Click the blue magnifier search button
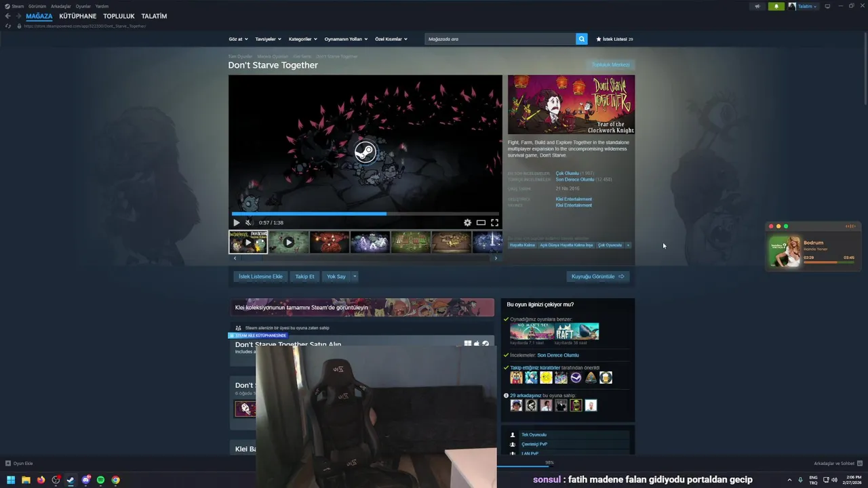 point(582,39)
